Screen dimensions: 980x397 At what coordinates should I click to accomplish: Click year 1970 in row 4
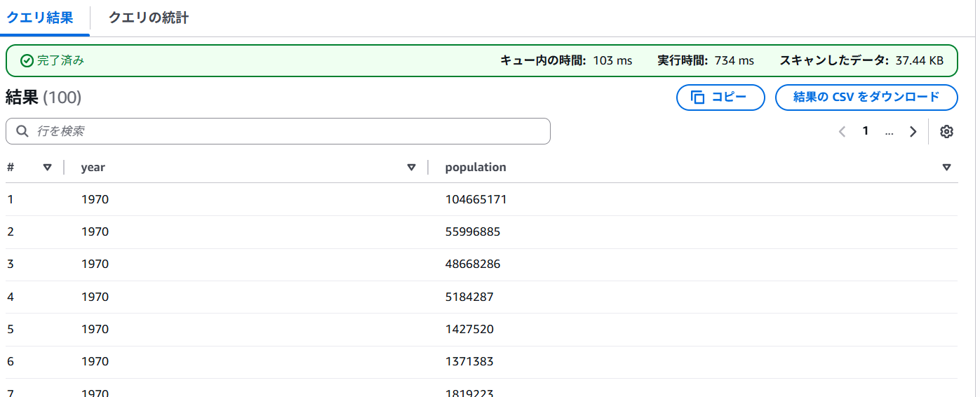pos(95,297)
